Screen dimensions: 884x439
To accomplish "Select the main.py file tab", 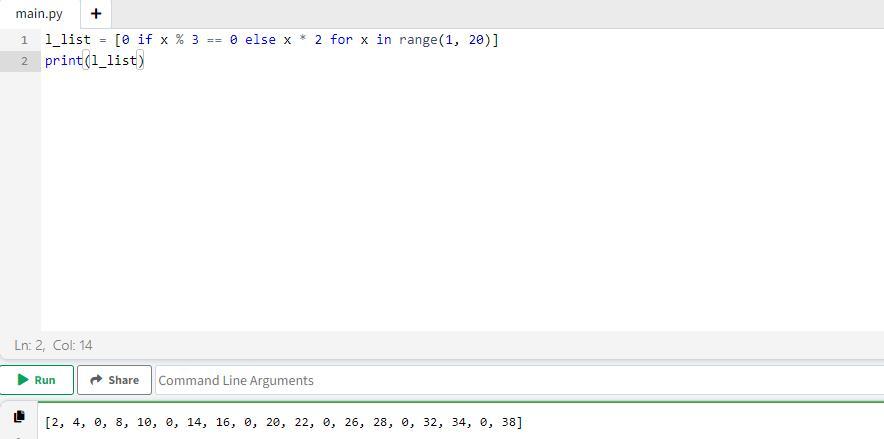I will 39,14.
